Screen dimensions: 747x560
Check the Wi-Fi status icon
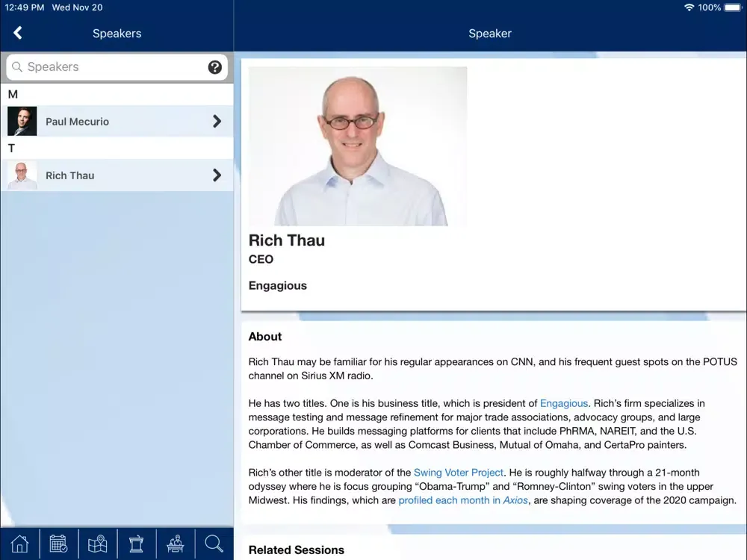click(689, 7)
